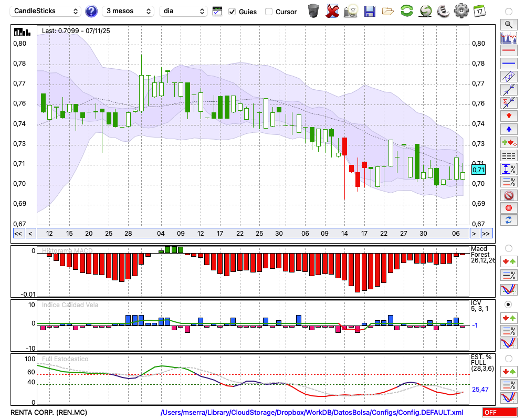Viewport: 525px width, 420px height.
Task: Select the red horizontal line tool
Action: coord(508,51)
